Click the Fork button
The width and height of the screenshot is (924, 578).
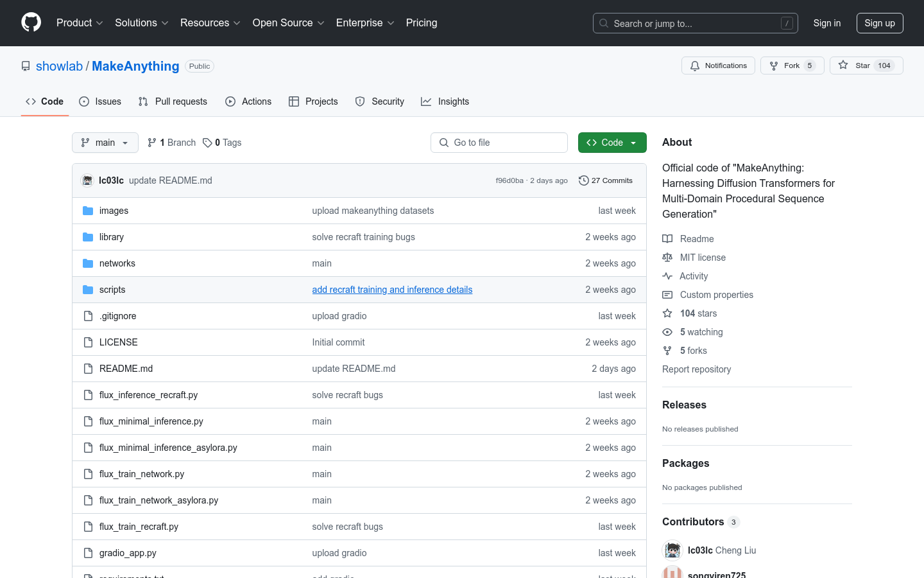(x=792, y=66)
